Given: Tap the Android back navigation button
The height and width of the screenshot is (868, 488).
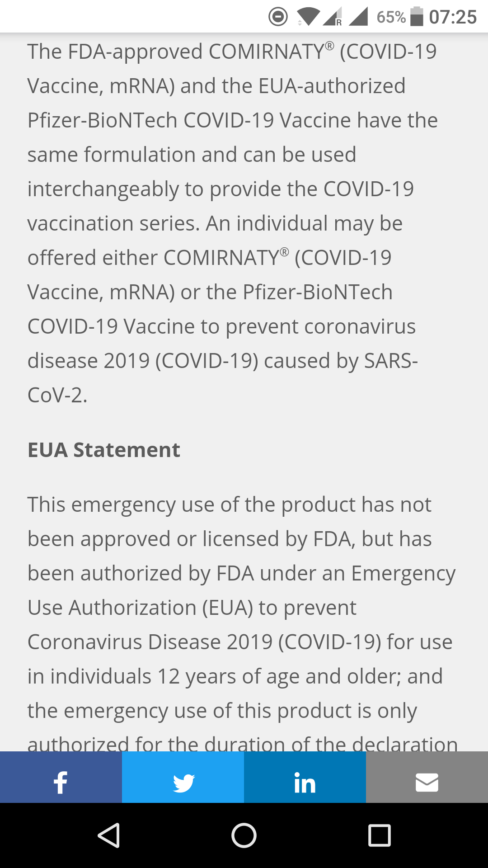Looking at the screenshot, I should point(109,835).
